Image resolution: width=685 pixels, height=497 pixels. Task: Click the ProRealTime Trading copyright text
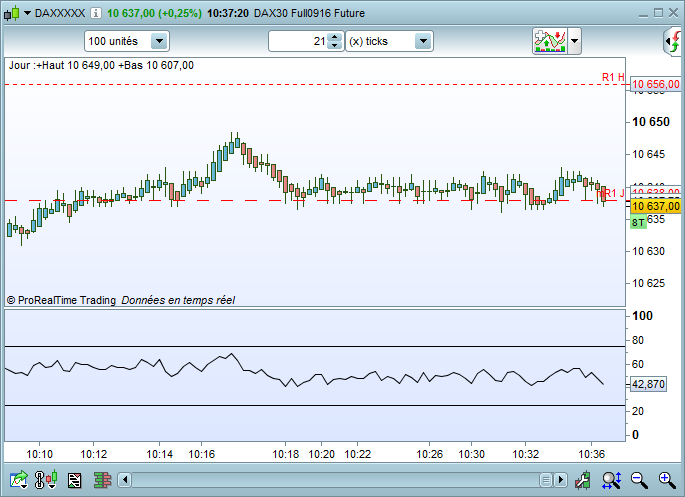click(x=61, y=300)
